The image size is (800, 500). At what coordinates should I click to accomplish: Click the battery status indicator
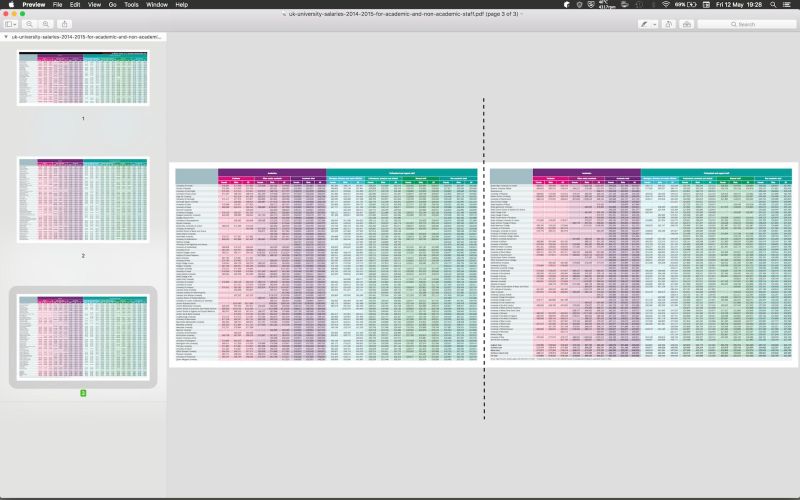pyautogui.click(x=686, y=4)
